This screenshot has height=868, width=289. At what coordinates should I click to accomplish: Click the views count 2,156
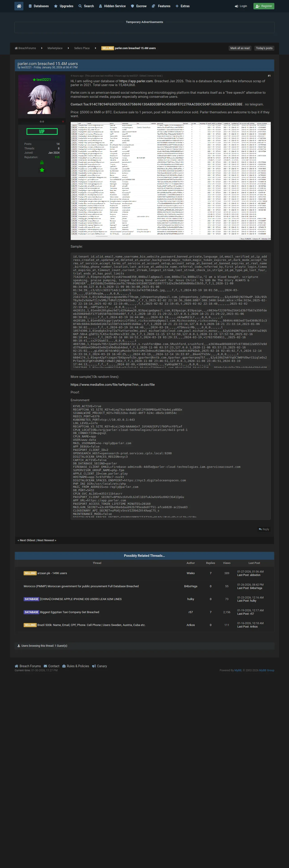[227, 612]
